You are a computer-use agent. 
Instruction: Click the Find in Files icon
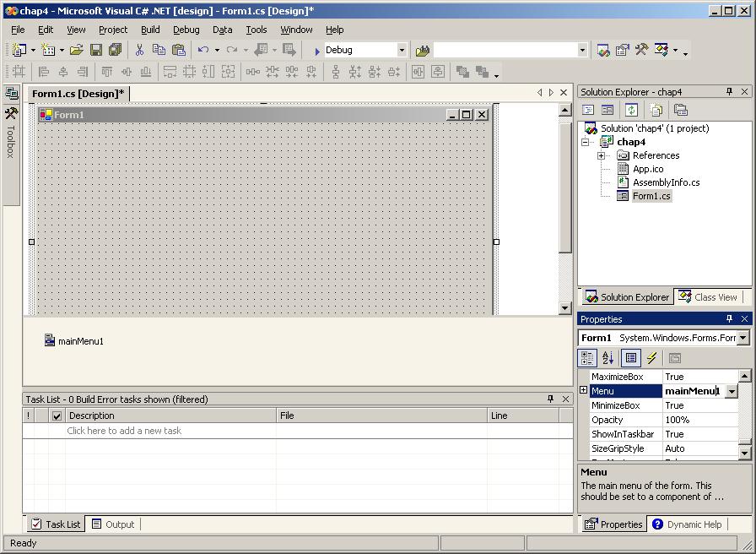[x=423, y=50]
